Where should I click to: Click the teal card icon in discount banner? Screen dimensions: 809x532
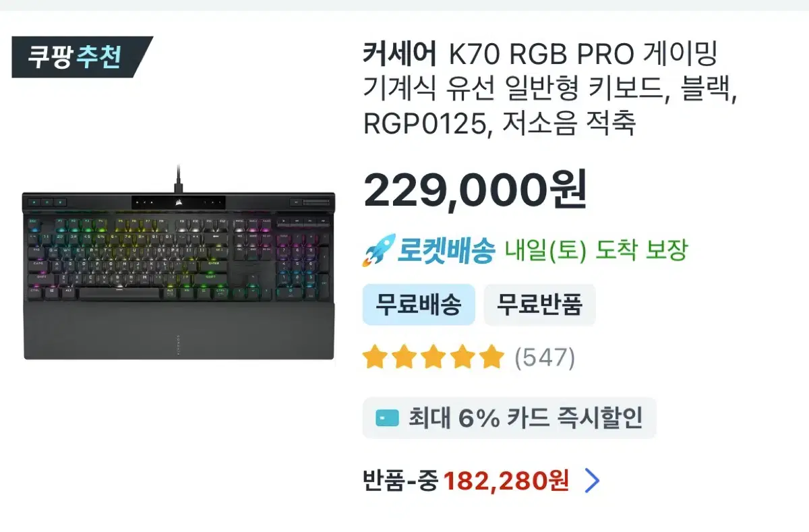[x=387, y=419]
